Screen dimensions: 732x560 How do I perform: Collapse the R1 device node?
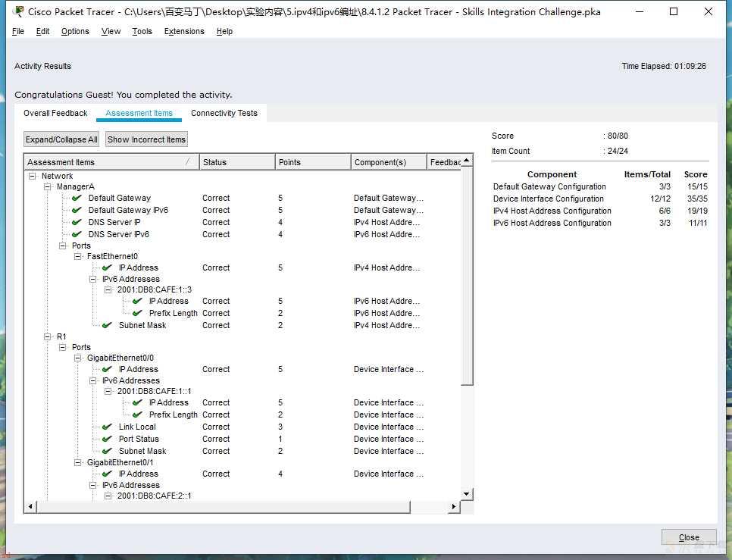(x=48, y=336)
